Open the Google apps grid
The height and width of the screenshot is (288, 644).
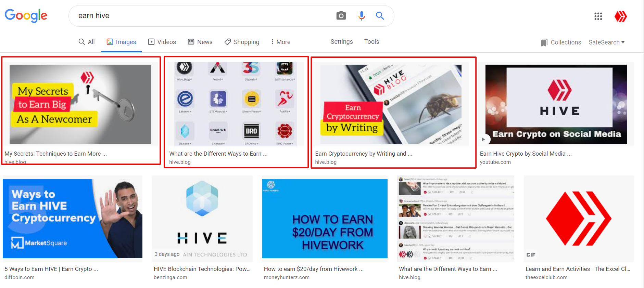pyautogui.click(x=598, y=16)
